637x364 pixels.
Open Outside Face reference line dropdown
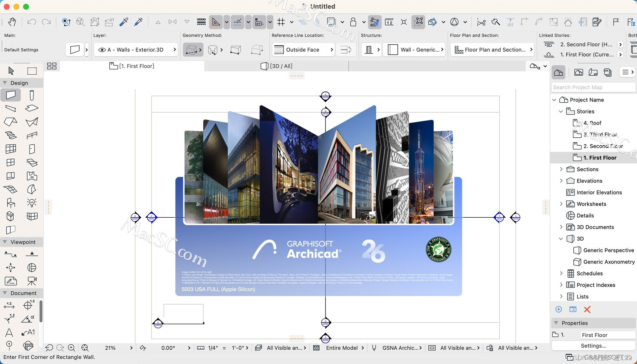(303, 50)
